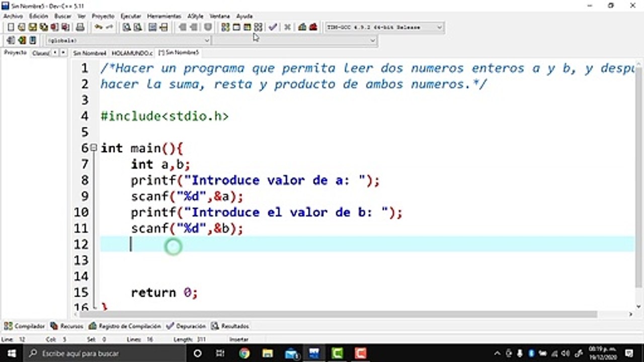Click the green-arrow Toggle Bookmarks icon
Viewport: 644px width, 362px height.
[22, 40]
